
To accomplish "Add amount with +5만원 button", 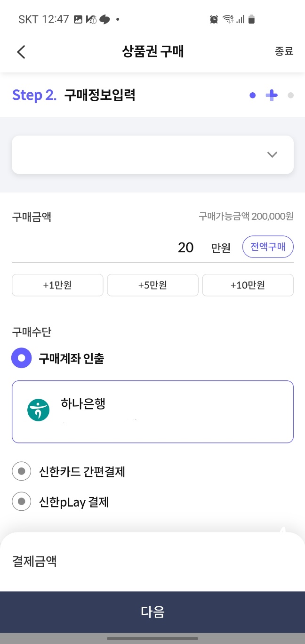I will pos(152,285).
